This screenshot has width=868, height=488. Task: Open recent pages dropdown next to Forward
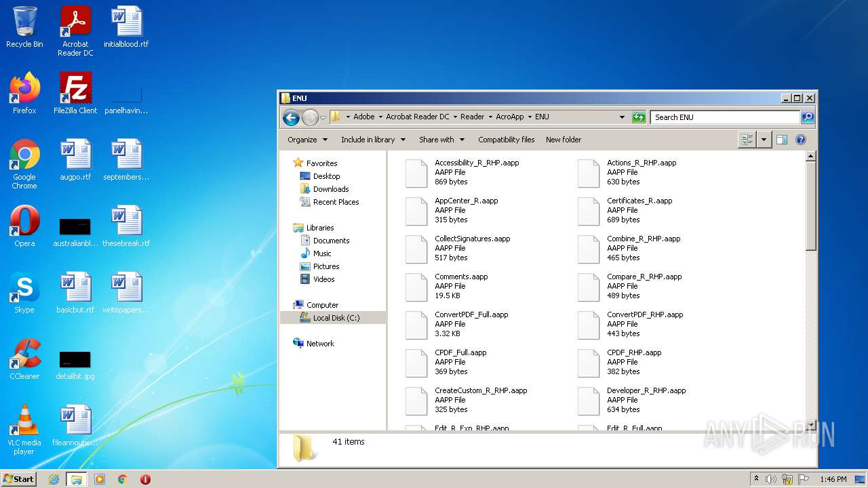coord(323,117)
